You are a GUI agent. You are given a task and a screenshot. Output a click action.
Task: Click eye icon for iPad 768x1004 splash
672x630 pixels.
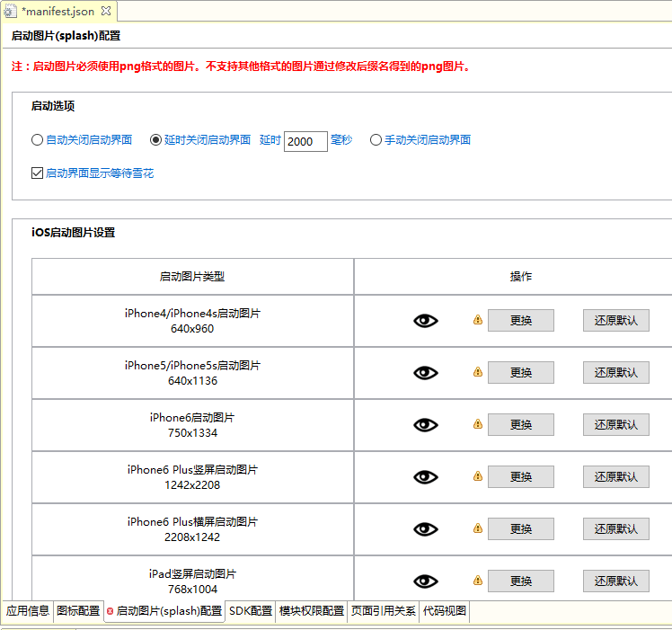click(425, 581)
